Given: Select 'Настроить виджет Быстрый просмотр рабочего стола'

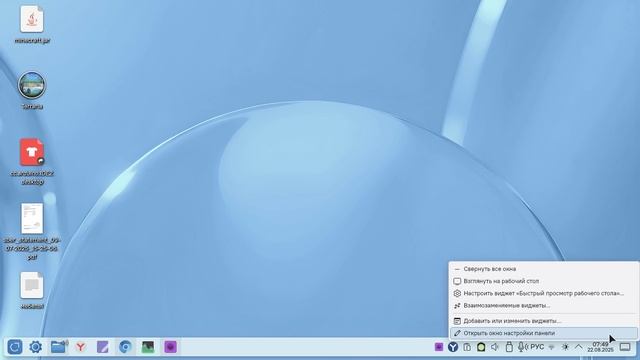Looking at the screenshot, I should pos(544,293).
